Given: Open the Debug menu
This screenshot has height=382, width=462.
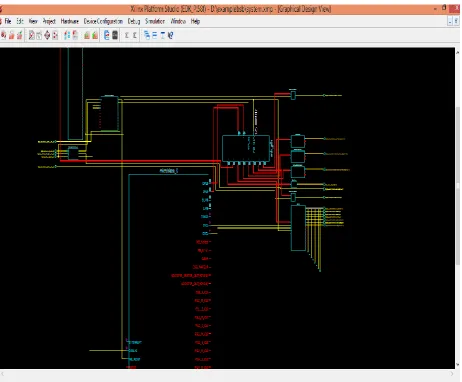Looking at the screenshot, I should tap(134, 21).
